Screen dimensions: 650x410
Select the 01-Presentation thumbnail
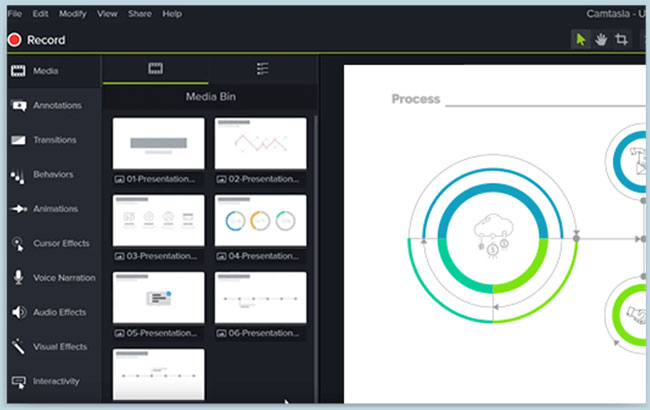click(159, 144)
